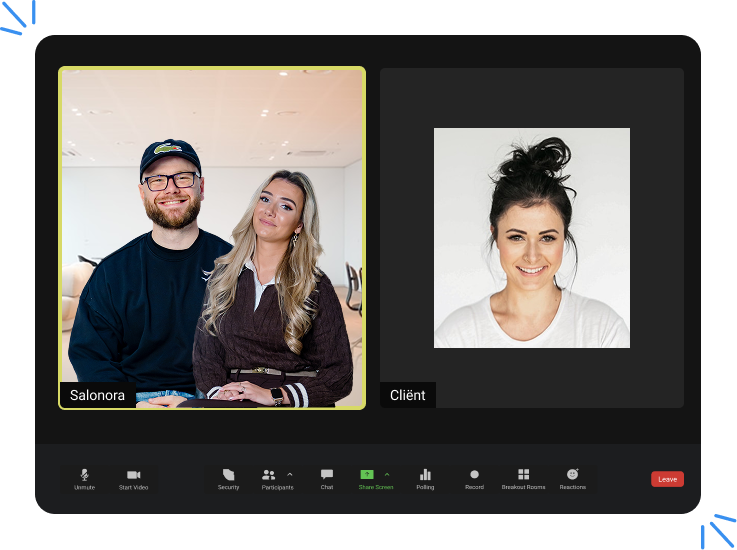Expand the caret next to Participants

pos(290,474)
